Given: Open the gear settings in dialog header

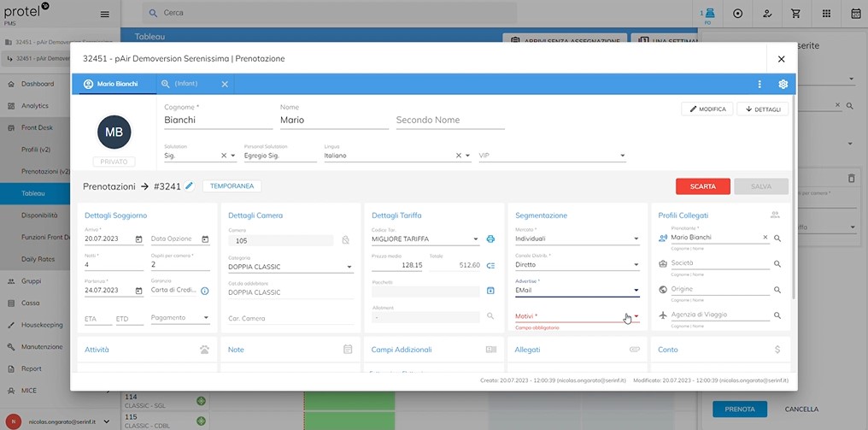Looking at the screenshot, I should (x=783, y=85).
